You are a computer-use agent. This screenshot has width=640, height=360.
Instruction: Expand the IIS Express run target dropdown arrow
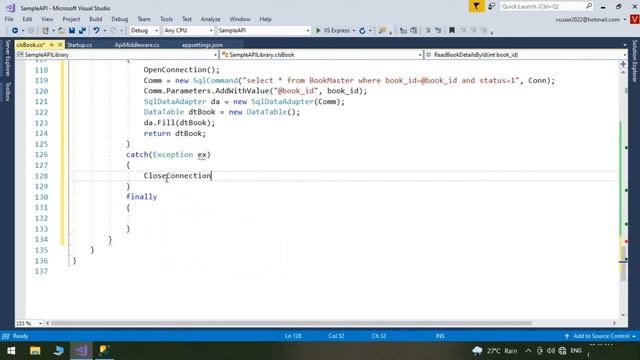353,31
